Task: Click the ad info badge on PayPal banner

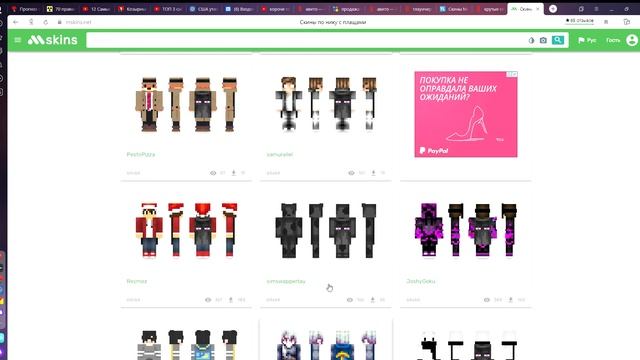Action: click(x=512, y=74)
